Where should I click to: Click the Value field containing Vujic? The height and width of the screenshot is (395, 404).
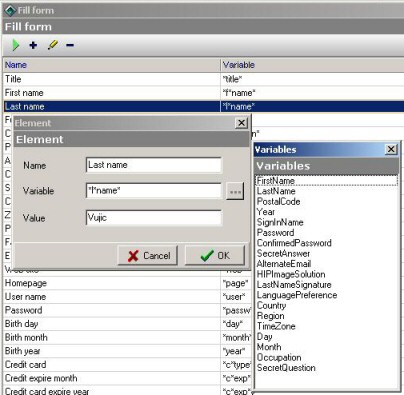pos(154,218)
